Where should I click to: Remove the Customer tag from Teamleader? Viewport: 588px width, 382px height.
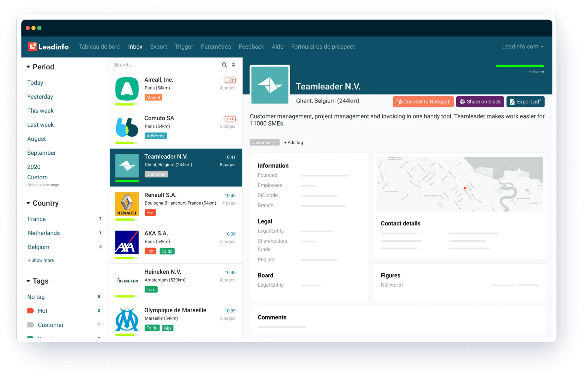tap(276, 142)
